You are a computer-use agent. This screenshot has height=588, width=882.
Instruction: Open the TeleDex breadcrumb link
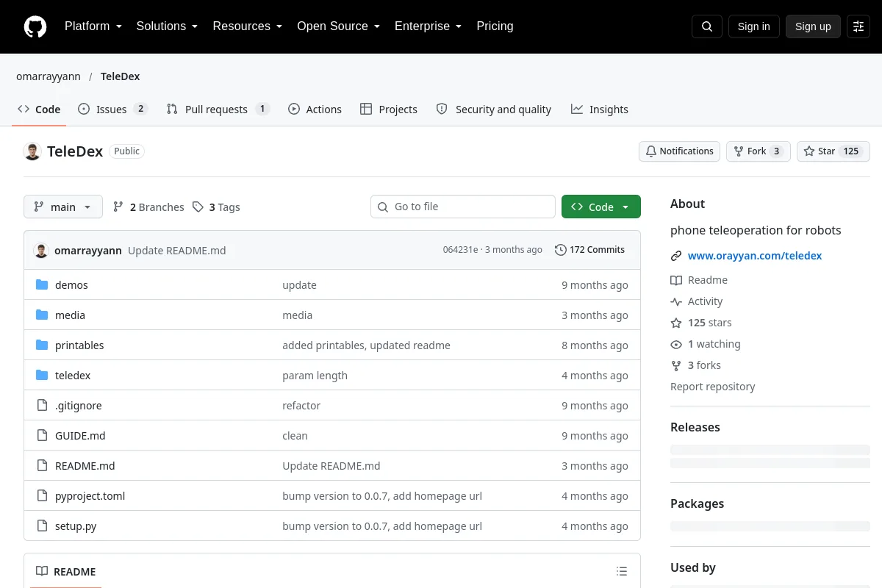121,76
